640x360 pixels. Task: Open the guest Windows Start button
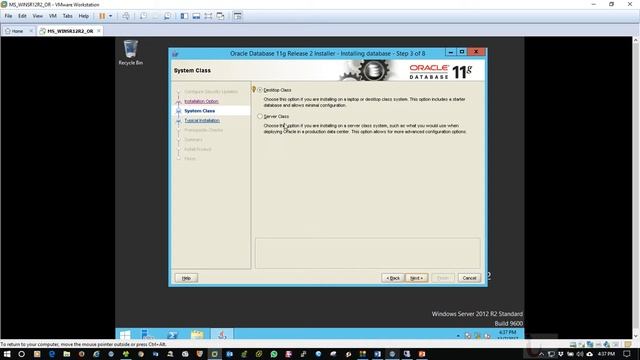[125, 335]
